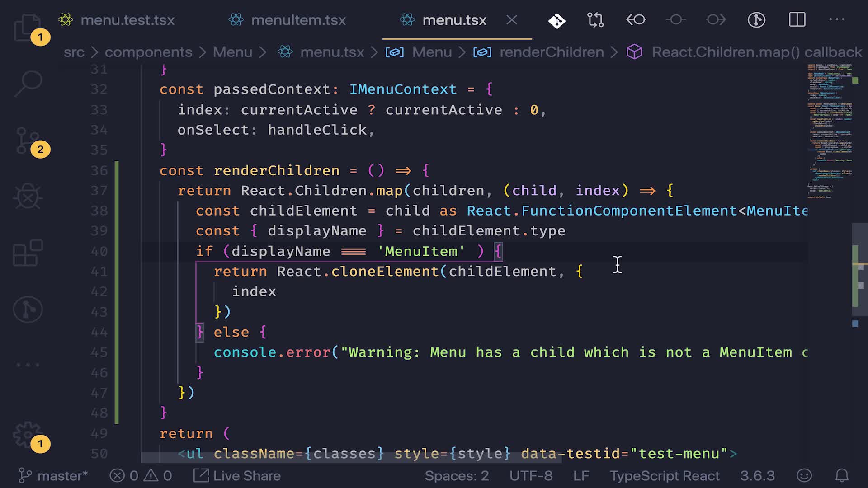Click the code minimap overview

(829, 131)
